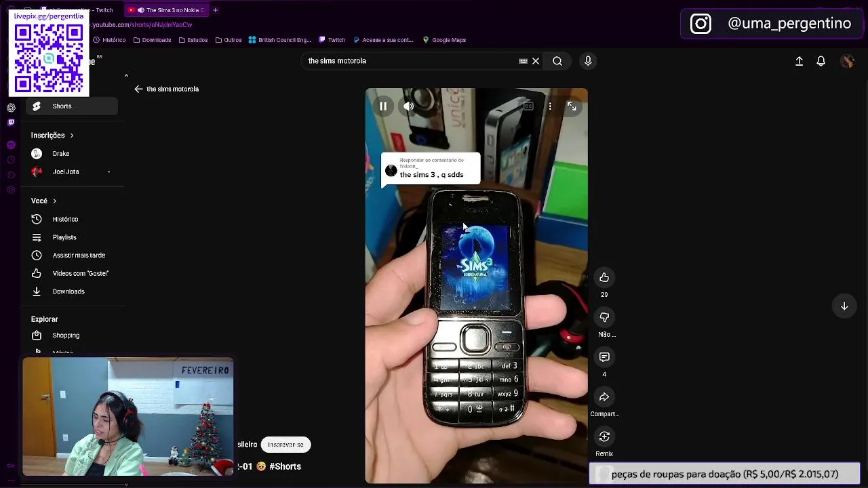Image resolution: width=868 pixels, height=488 pixels.
Task: Open the comments on the Short
Action: pyautogui.click(x=604, y=357)
